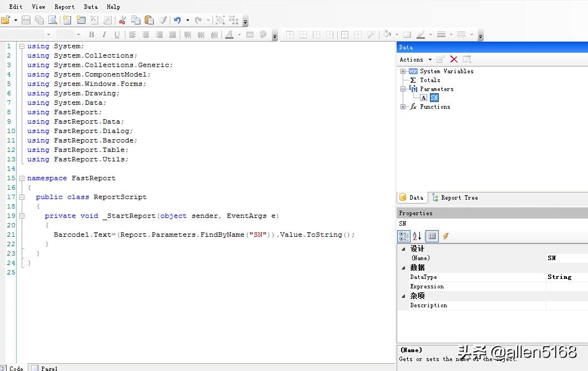Screen dimensions: 588x371
Task: Click the blue Undo arrow
Action: (x=178, y=20)
